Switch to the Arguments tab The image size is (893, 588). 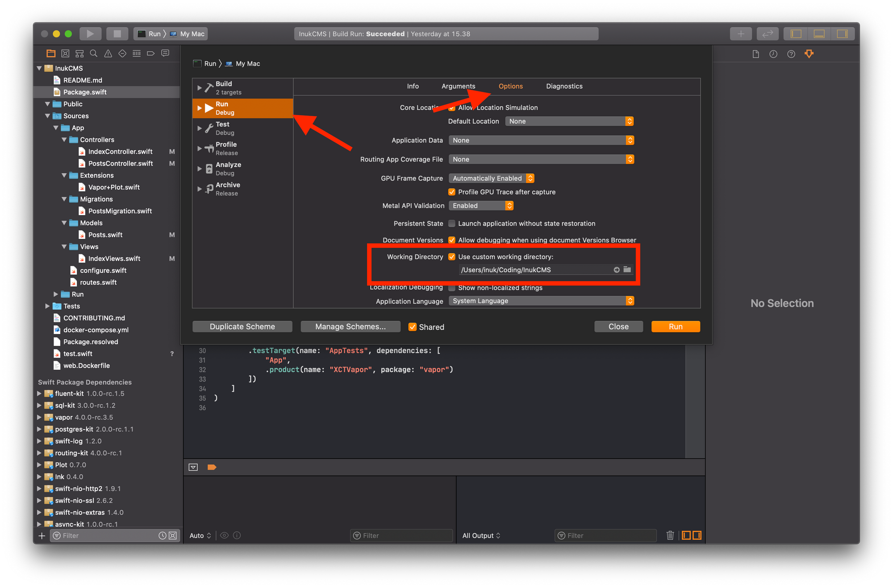458,86
